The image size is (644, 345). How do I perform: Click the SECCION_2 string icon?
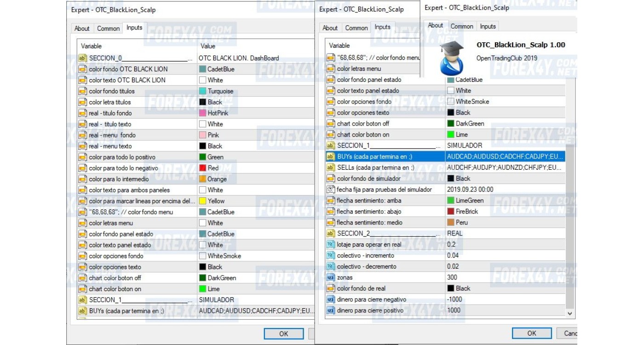tap(331, 234)
